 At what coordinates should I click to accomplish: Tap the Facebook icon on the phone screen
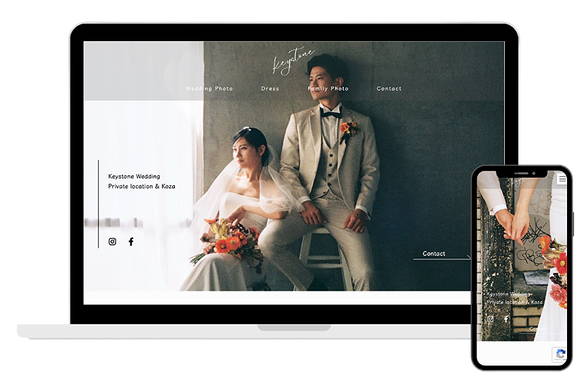tap(506, 319)
